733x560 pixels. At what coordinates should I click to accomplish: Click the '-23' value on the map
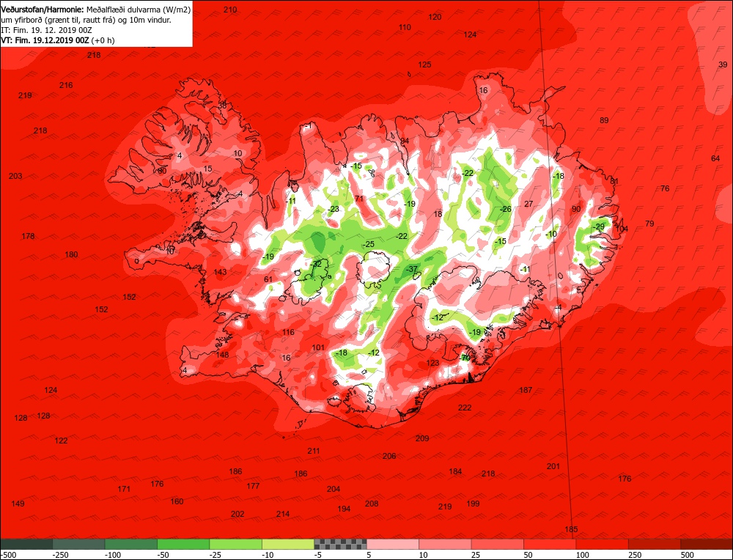coord(334,209)
